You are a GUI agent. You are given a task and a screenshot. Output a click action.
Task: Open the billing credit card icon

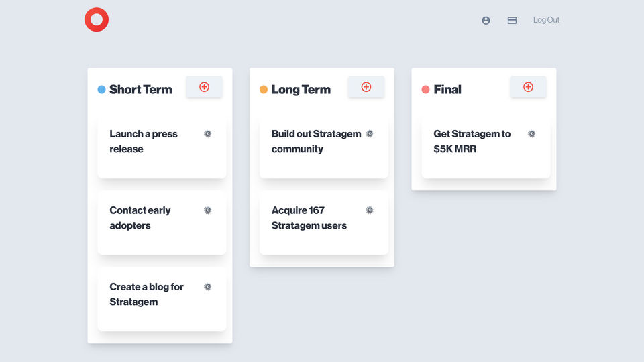512,21
